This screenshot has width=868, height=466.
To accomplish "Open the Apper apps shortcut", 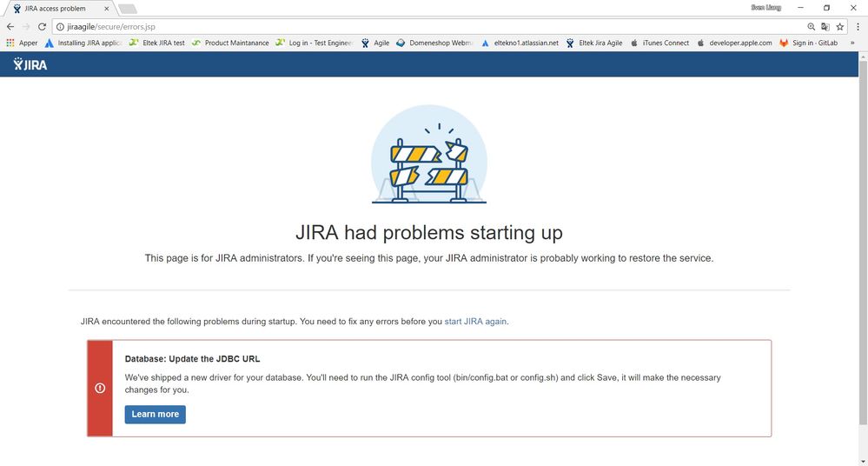I will (x=22, y=43).
